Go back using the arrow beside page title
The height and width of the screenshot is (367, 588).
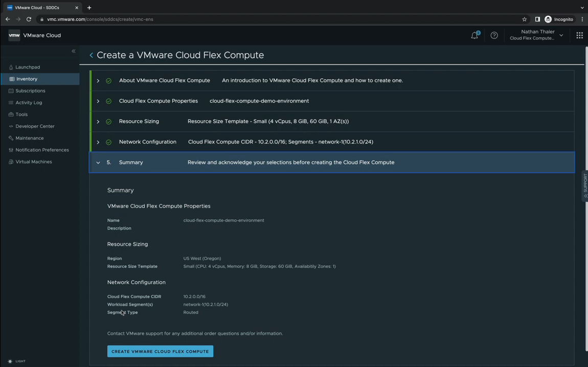91,55
